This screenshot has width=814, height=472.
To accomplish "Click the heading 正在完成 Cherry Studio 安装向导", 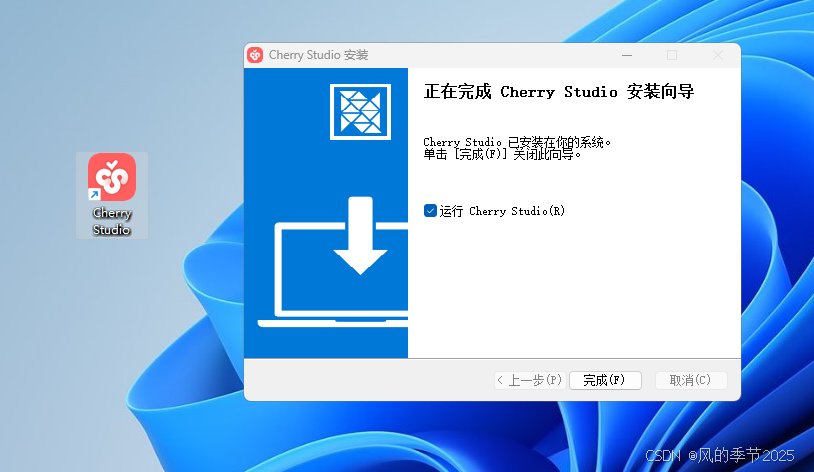I will [x=559, y=92].
